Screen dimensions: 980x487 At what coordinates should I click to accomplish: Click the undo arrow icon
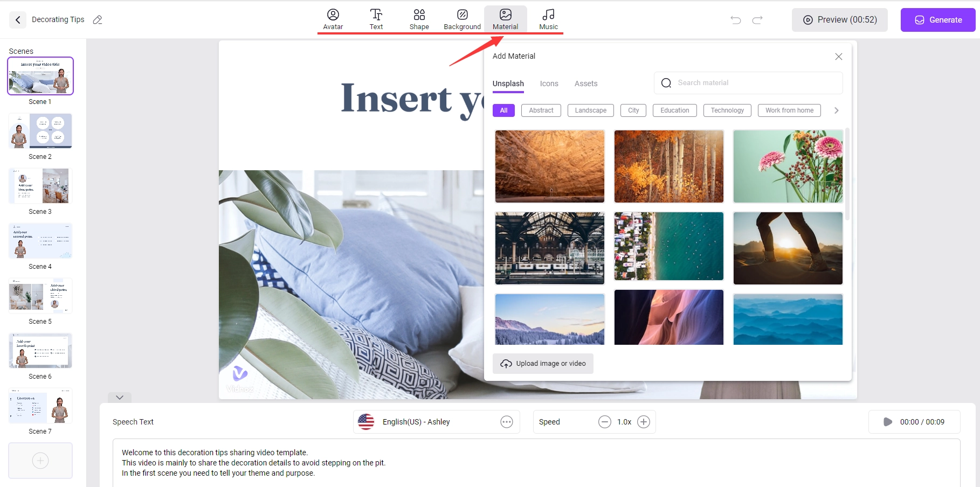[735, 20]
